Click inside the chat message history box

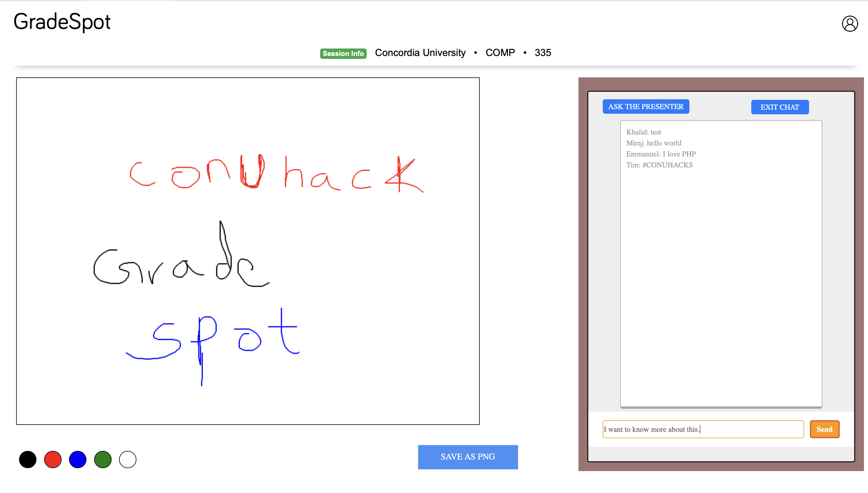click(721, 288)
